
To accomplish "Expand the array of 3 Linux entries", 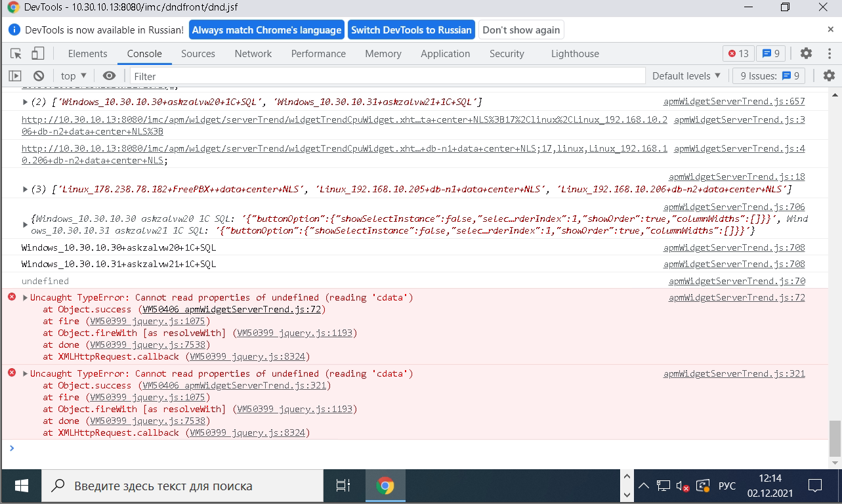I will tap(25, 189).
